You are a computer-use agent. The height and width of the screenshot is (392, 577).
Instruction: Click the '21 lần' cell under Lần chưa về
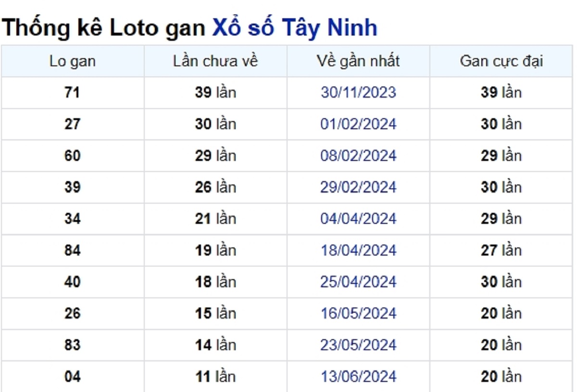[215, 219]
